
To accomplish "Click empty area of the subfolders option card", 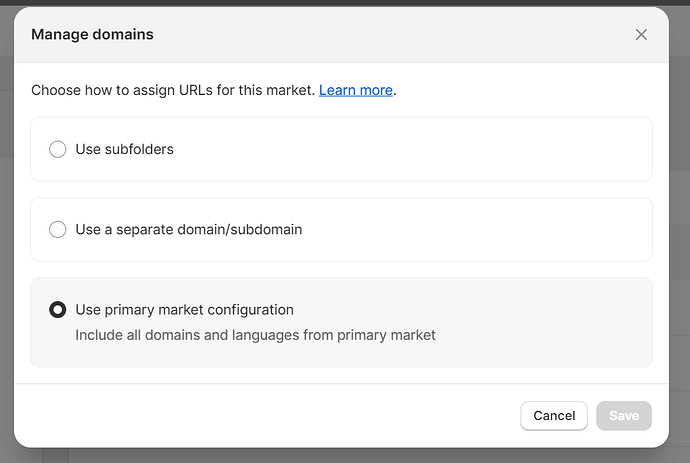I will click(x=450, y=149).
